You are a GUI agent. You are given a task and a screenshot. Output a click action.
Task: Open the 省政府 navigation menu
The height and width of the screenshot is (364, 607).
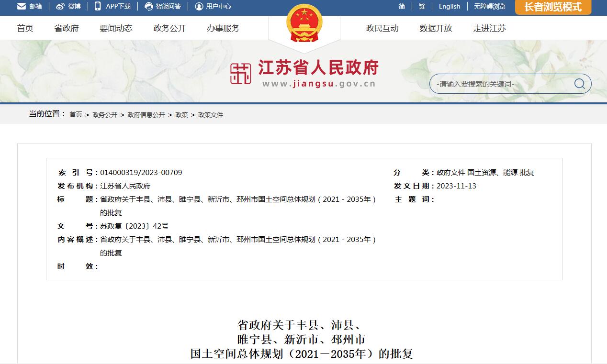[x=67, y=28]
